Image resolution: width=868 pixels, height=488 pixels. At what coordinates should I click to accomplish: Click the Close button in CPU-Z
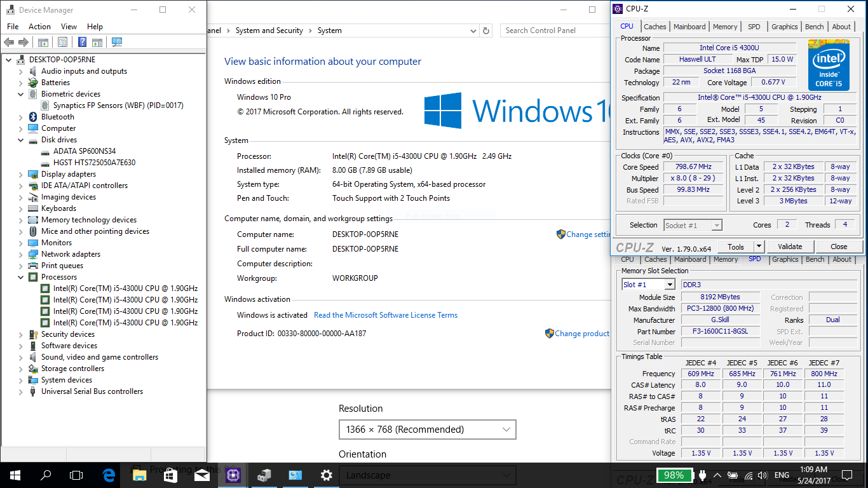point(839,247)
